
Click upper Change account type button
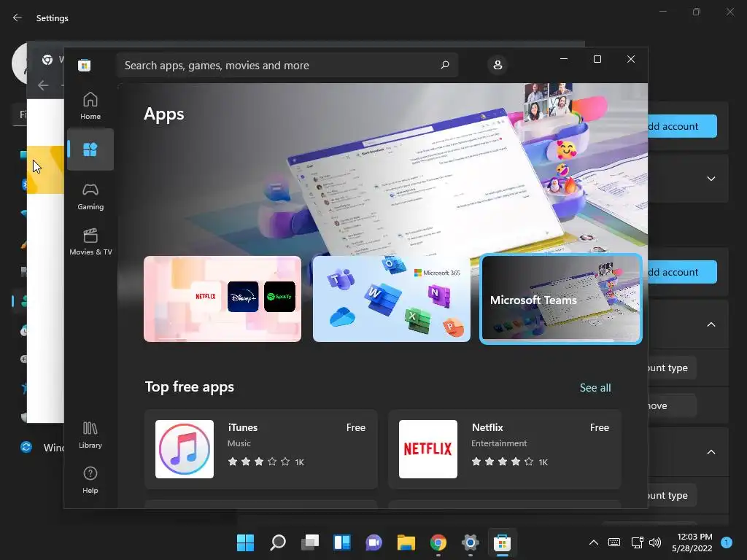point(672,367)
